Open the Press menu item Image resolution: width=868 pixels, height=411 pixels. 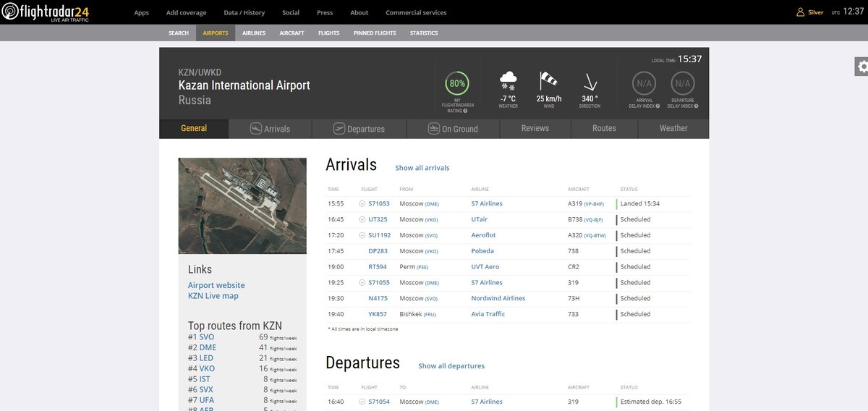point(325,12)
